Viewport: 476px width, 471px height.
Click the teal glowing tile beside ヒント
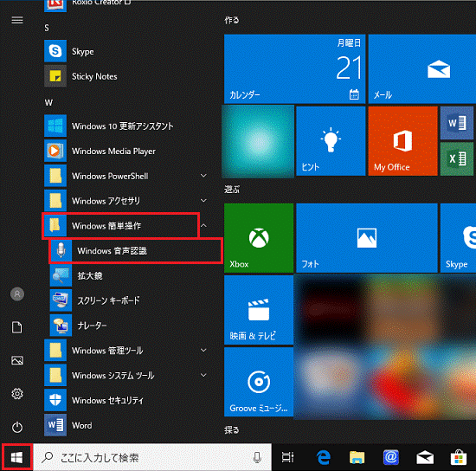(259, 140)
